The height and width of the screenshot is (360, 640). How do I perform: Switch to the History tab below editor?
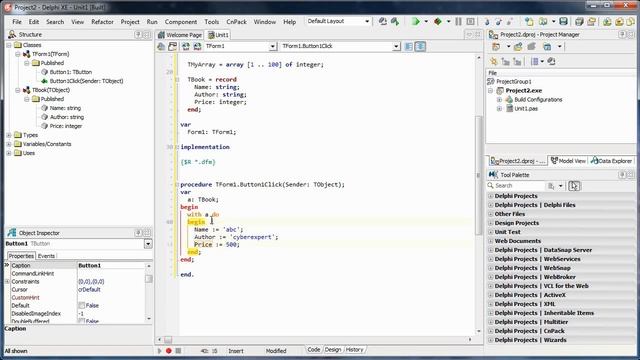[x=354, y=350]
